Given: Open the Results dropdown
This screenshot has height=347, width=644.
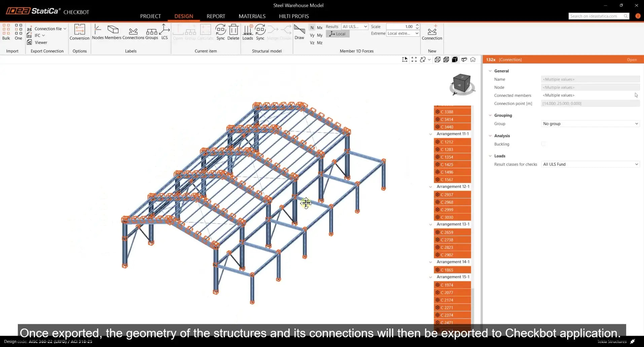Looking at the screenshot, I should pyautogui.click(x=355, y=27).
